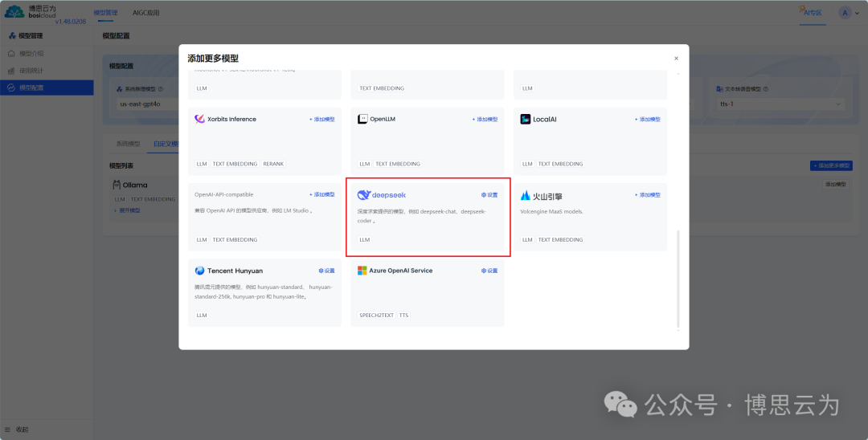The width and height of the screenshot is (868, 440).
Task: Click the TTS tag on Azure card
Action: pyautogui.click(x=403, y=315)
